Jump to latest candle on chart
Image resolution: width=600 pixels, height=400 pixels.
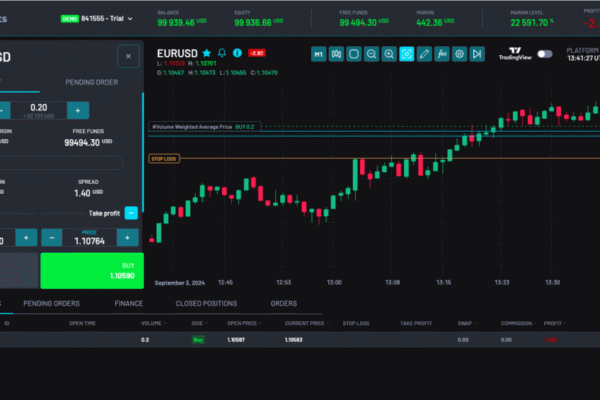click(477, 54)
